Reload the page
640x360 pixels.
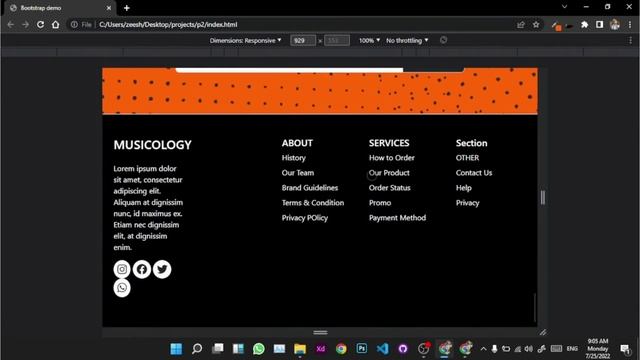40,24
